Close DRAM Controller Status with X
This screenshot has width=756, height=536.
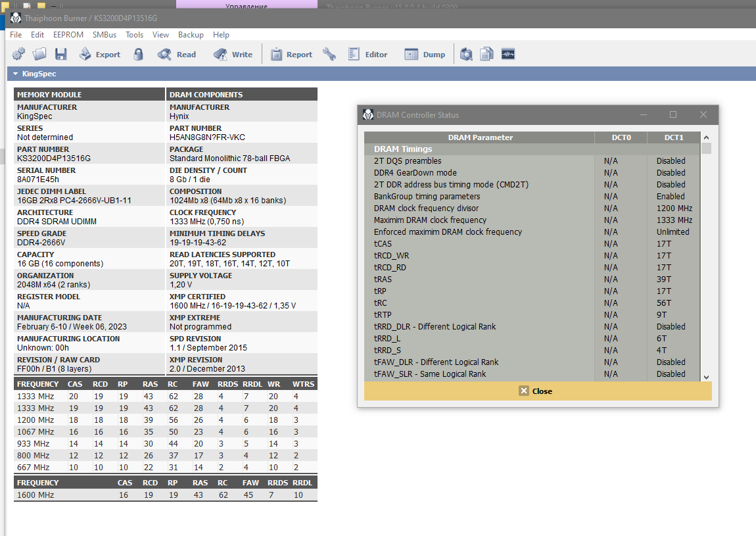coord(703,115)
